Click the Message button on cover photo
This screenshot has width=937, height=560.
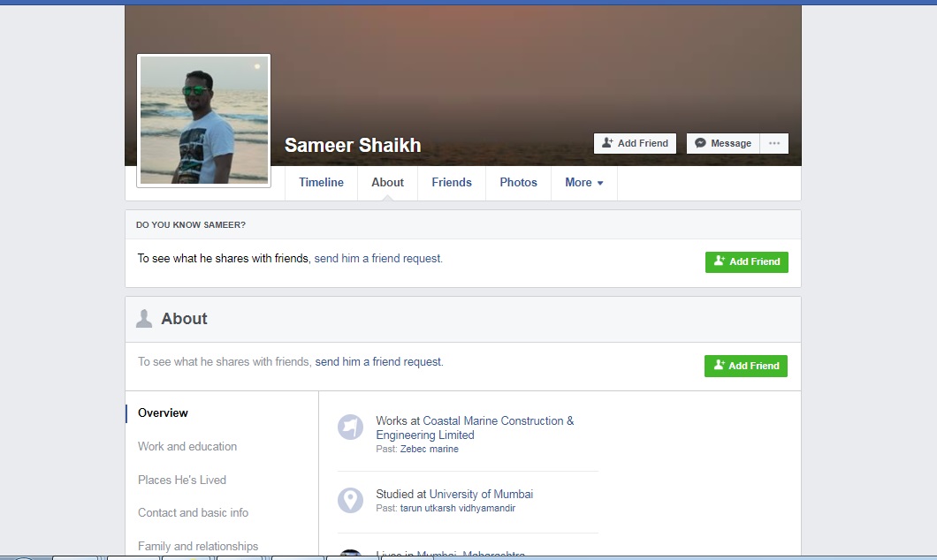pos(723,143)
